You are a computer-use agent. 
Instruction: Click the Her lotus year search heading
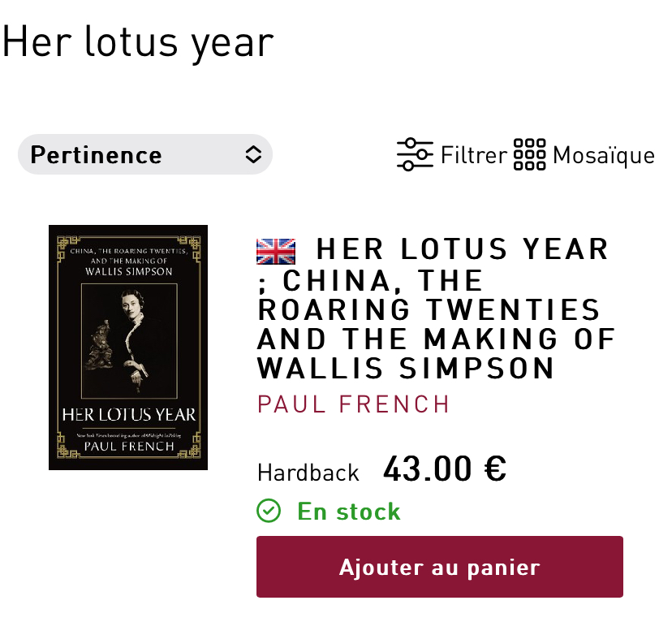[x=138, y=42]
